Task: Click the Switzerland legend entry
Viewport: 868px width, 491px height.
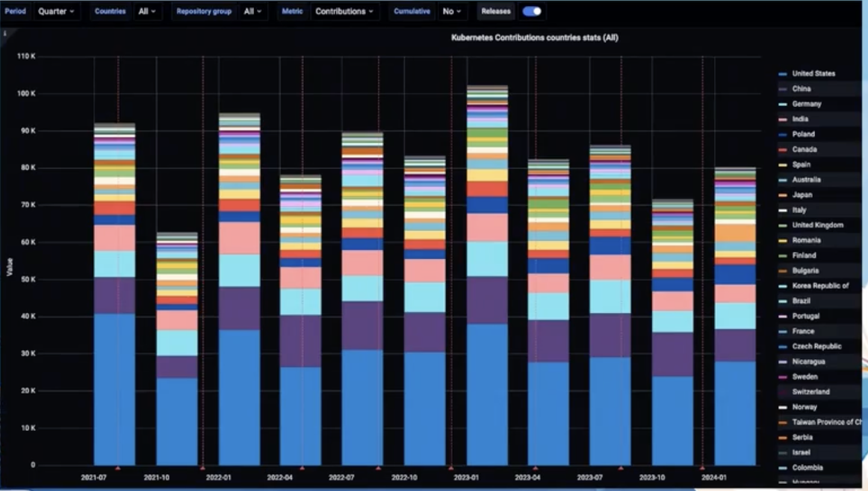Action: coord(811,392)
